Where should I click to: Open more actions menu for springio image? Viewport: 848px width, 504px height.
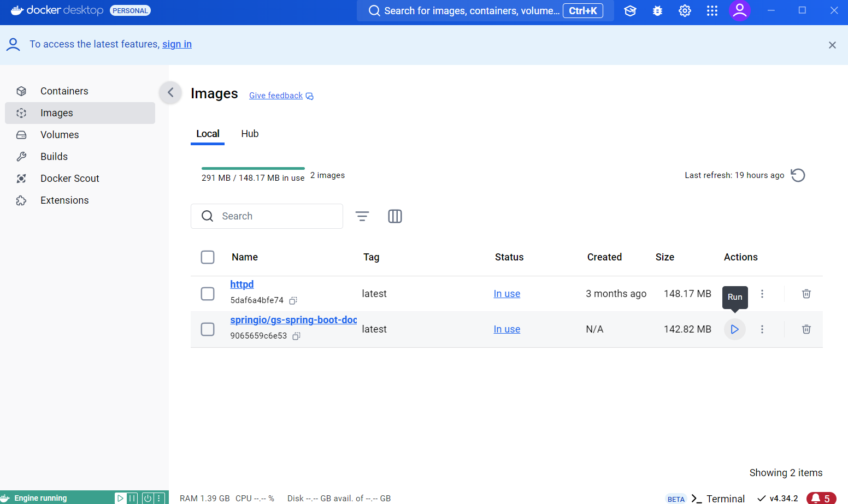tap(762, 329)
